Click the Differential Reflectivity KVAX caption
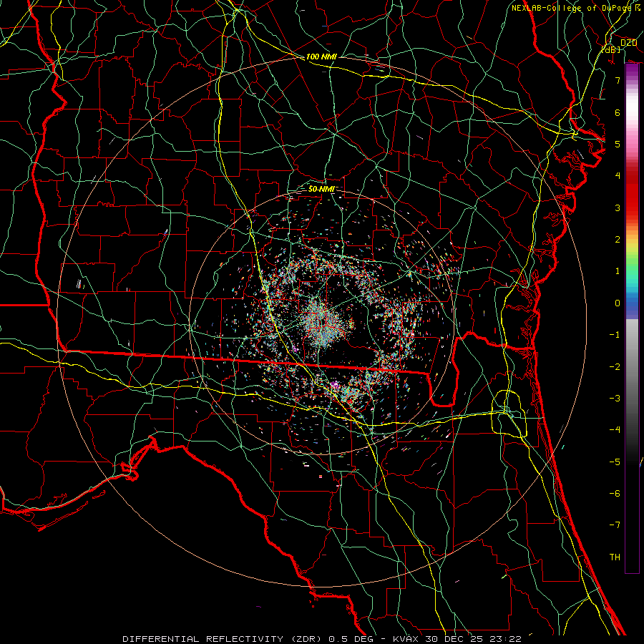Viewport: 644px width, 644px height. click(x=321, y=639)
